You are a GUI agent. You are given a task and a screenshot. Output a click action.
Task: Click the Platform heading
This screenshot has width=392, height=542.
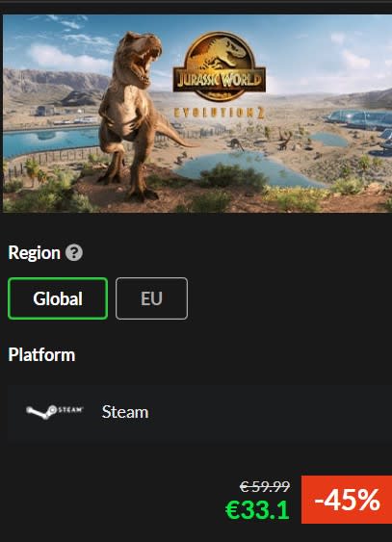[41, 355]
